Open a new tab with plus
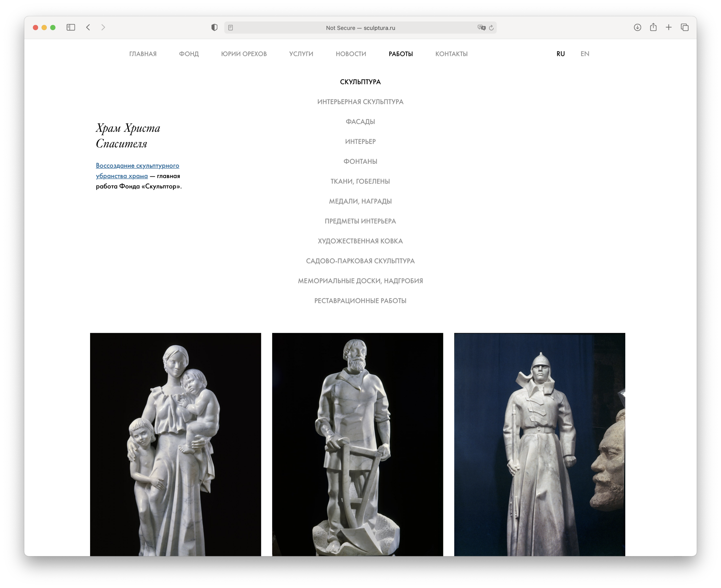Screen dimensions: 721x588 coord(669,27)
